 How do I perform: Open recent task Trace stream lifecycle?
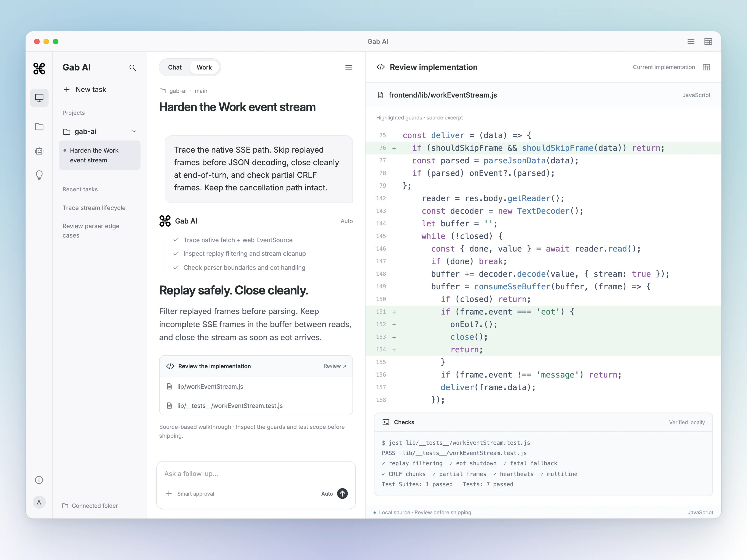click(94, 208)
